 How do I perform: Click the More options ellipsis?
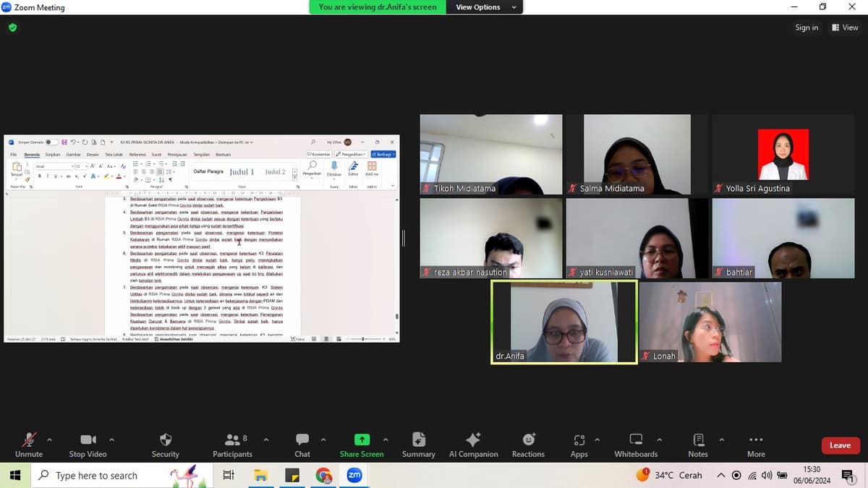[756, 445]
